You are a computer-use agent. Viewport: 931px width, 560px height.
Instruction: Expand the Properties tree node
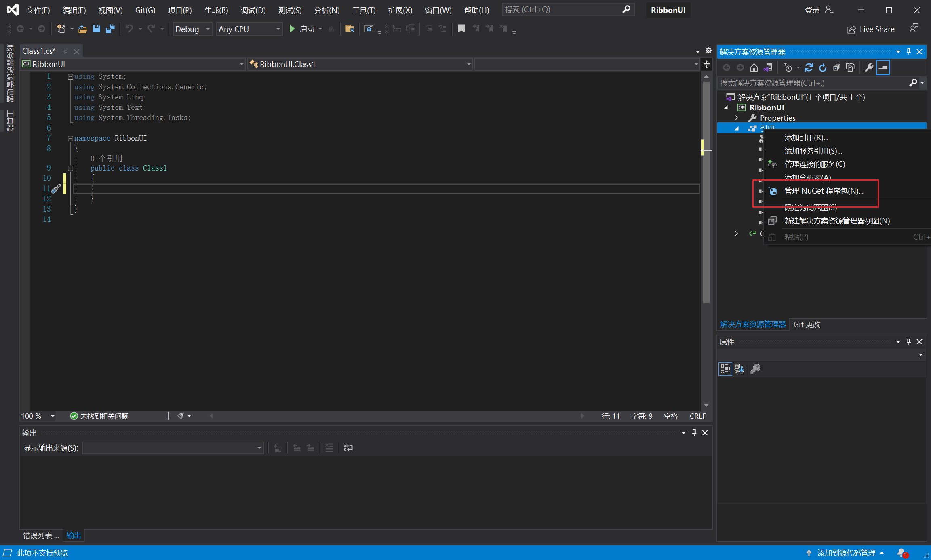coord(736,118)
